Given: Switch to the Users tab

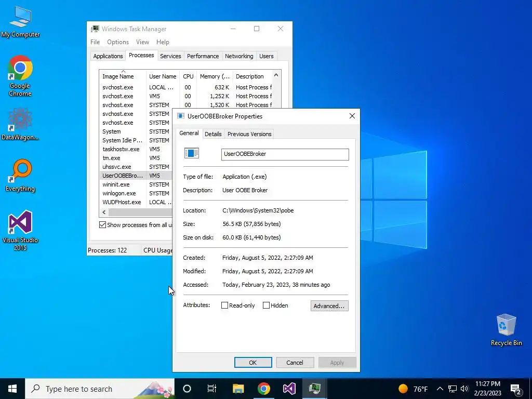Looking at the screenshot, I should point(267,56).
